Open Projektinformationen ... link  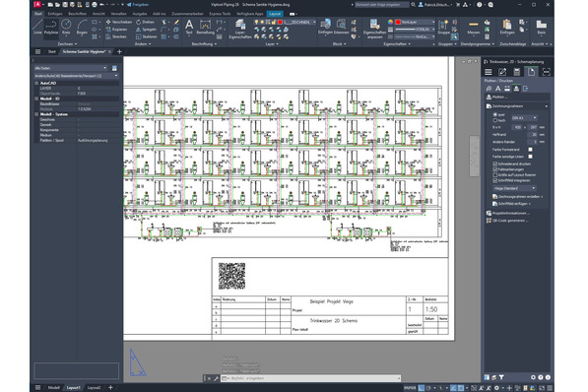508,213
